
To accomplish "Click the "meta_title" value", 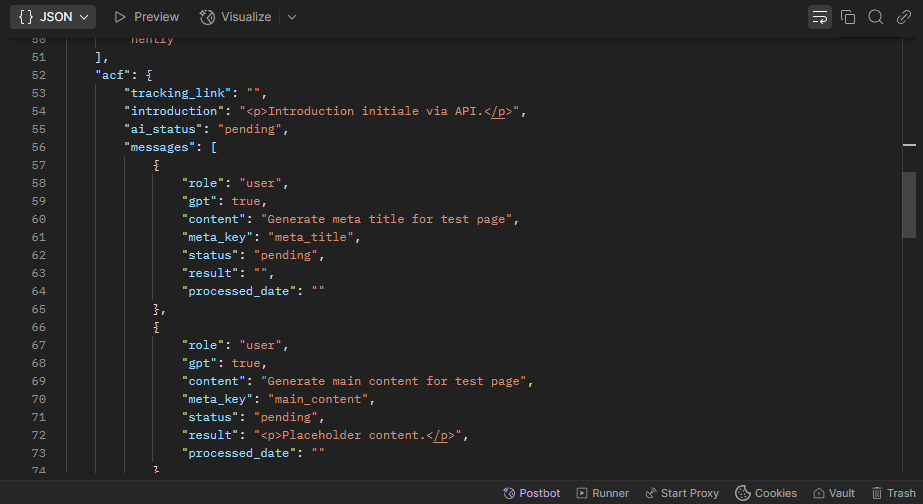I will 311,237.
